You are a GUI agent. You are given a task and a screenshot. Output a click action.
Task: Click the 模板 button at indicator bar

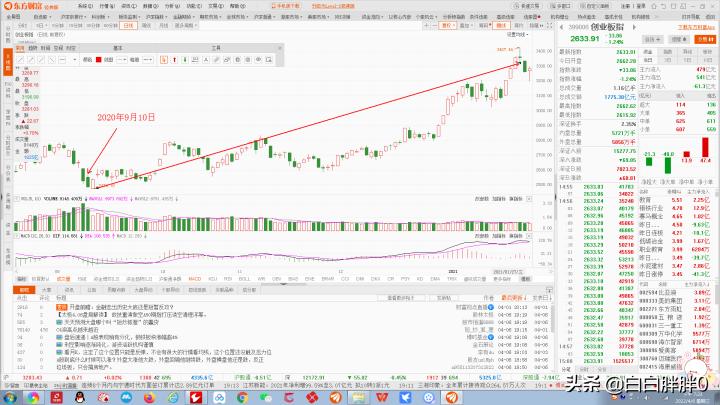click(525, 279)
